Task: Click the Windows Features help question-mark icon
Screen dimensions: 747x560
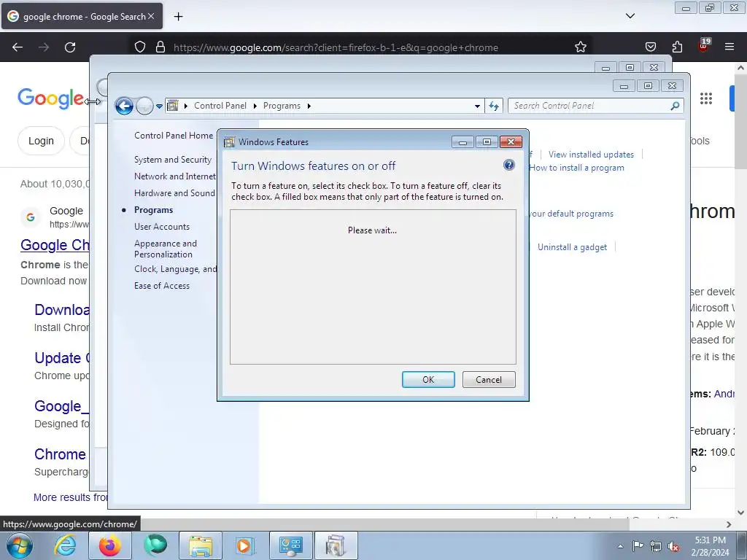Action: pyautogui.click(x=508, y=165)
